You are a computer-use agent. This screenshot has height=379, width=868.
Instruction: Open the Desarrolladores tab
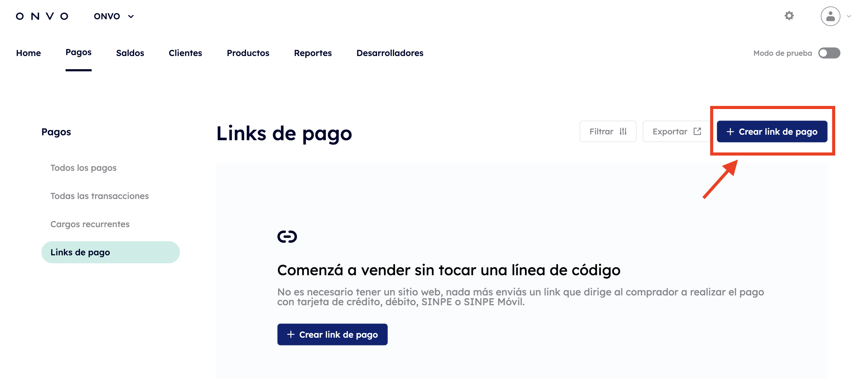click(390, 53)
